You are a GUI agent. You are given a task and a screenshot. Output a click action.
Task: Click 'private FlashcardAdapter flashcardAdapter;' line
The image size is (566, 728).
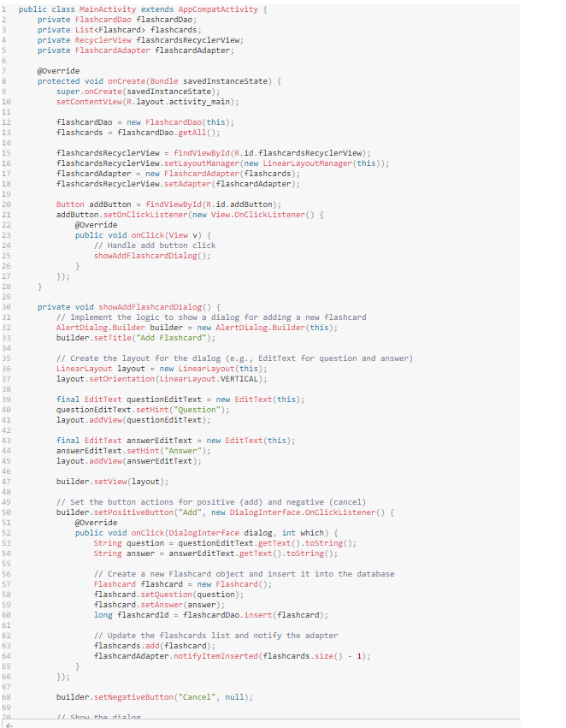(x=136, y=50)
